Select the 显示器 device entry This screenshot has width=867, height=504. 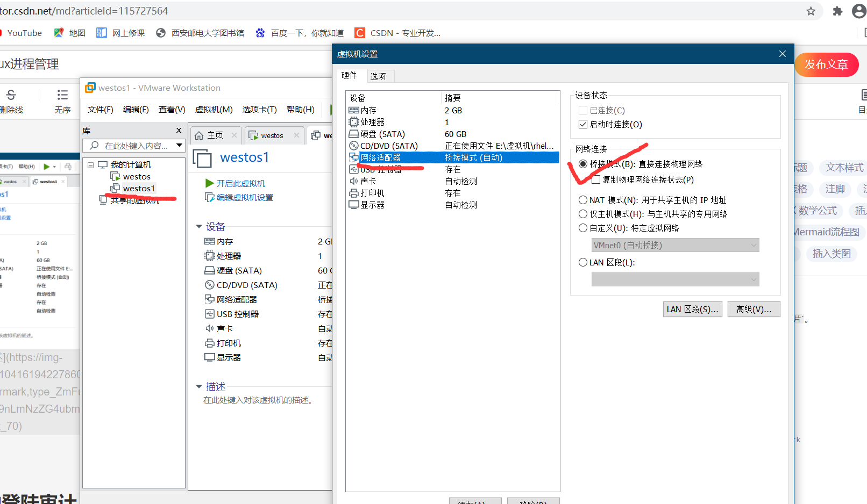point(371,204)
